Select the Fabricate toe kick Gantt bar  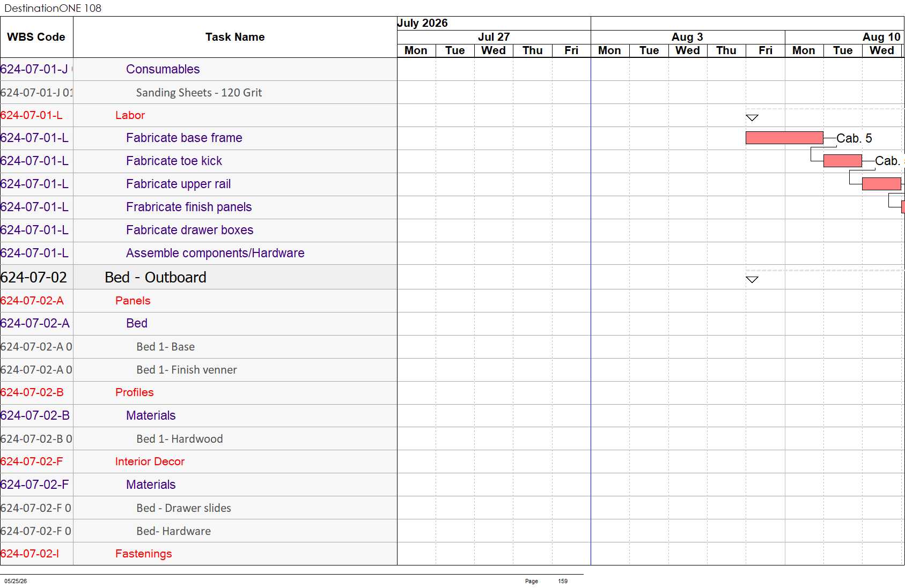coord(843,161)
